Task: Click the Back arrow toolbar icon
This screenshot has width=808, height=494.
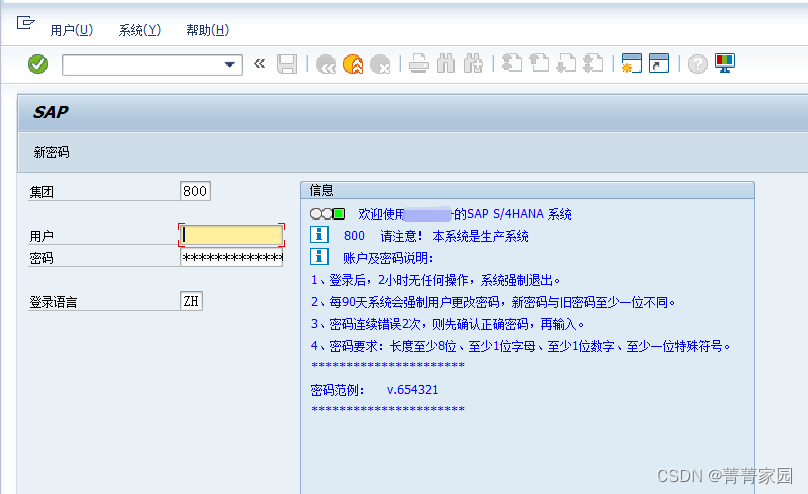Action: [326, 64]
